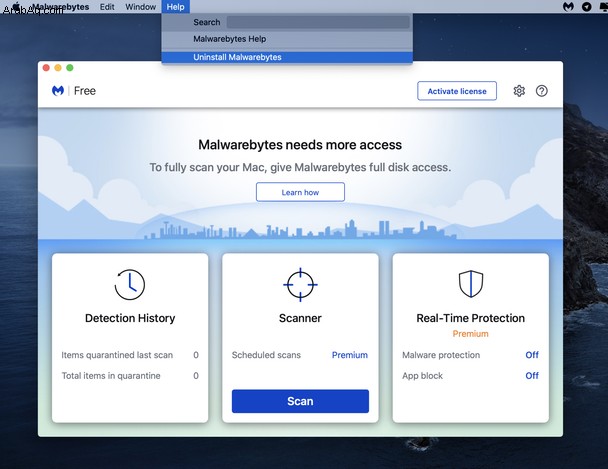Open the Apple menu

pos(16,7)
